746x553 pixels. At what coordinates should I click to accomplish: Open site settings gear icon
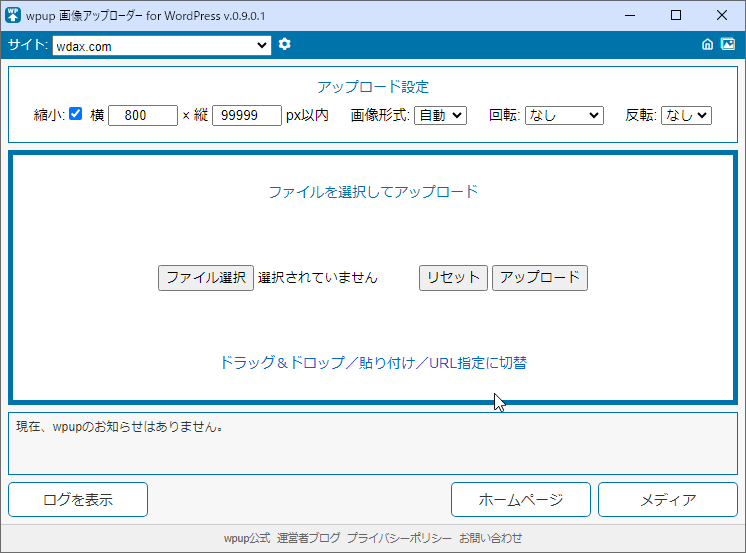pyautogui.click(x=285, y=44)
